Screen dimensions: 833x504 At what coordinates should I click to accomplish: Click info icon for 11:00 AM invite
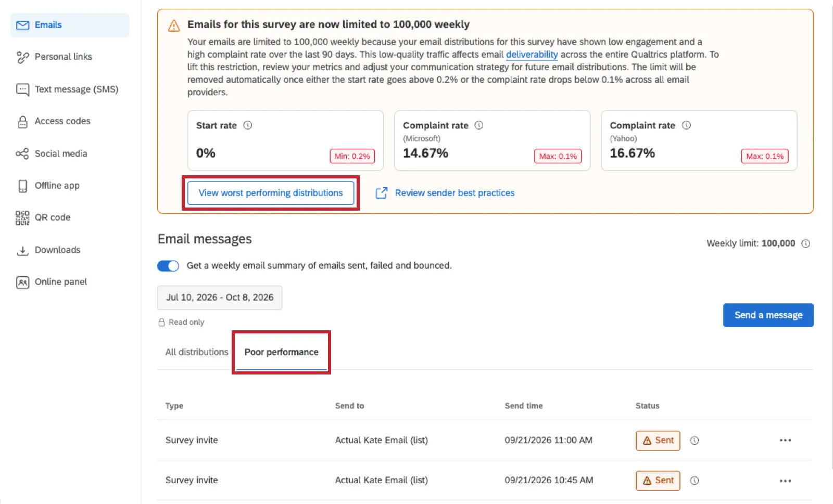click(694, 441)
